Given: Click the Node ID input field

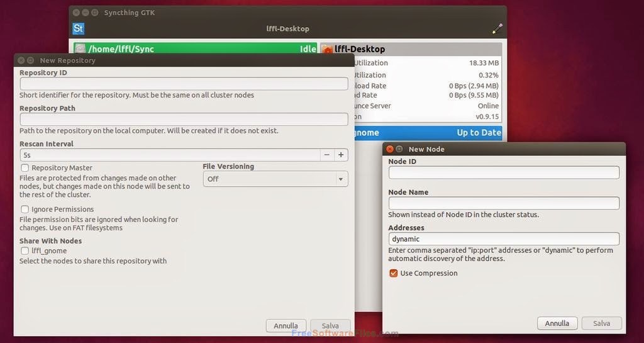Looking at the screenshot, I should 504,172.
